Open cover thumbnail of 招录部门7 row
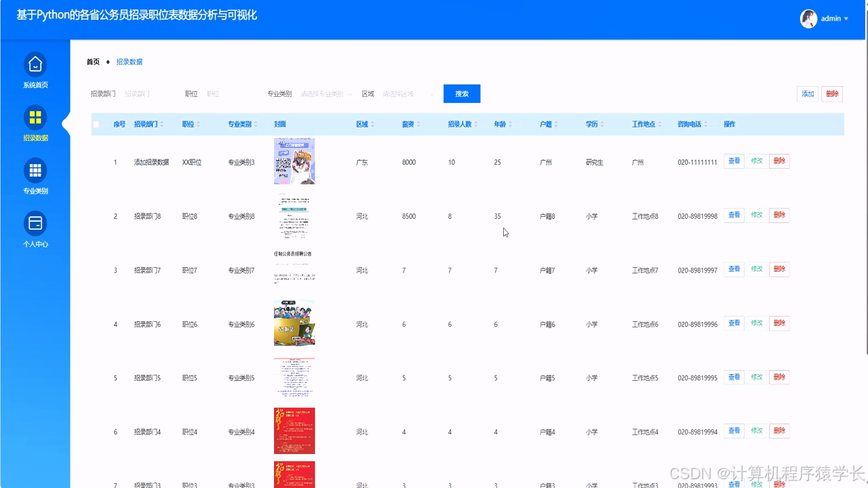Image resolution: width=868 pixels, height=488 pixels. (x=294, y=269)
